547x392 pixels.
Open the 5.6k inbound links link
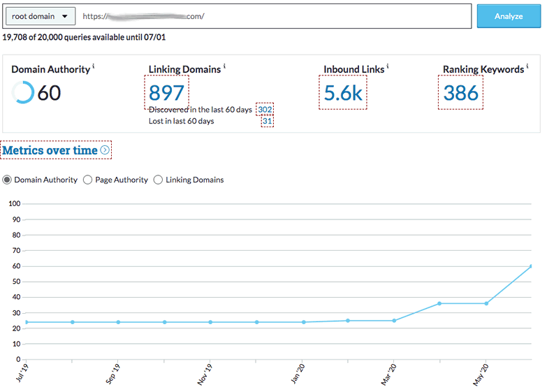pyautogui.click(x=343, y=92)
